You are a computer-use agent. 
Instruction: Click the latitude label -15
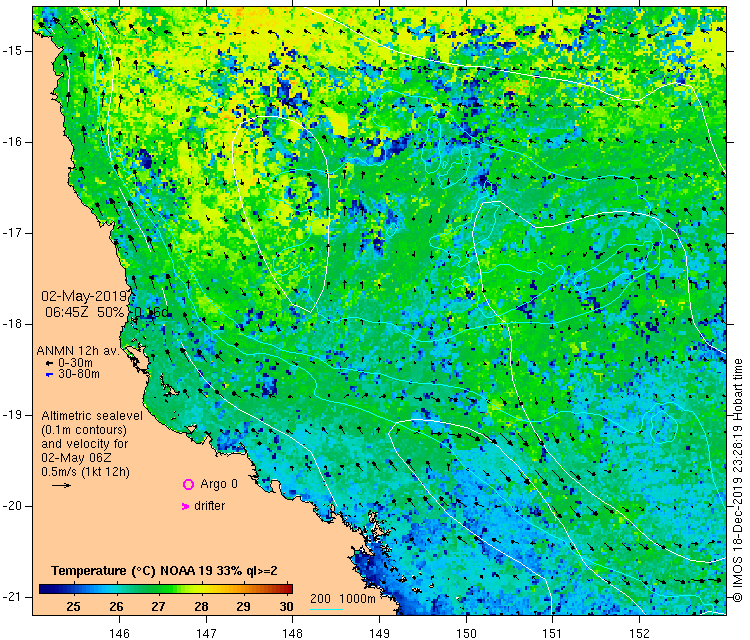click(x=11, y=51)
